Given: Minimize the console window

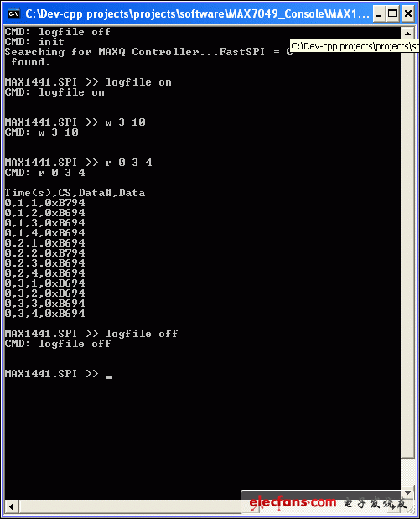Looking at the screenshot, I should pos(379,14).
